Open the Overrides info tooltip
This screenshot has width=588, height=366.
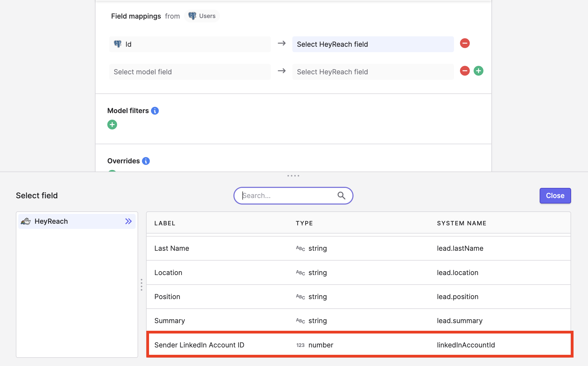coord(146,161)
